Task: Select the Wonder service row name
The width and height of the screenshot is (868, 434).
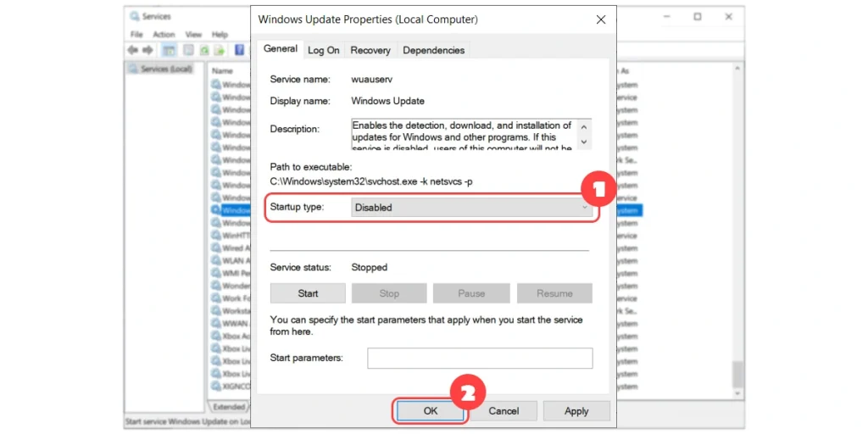Action: 236,286
